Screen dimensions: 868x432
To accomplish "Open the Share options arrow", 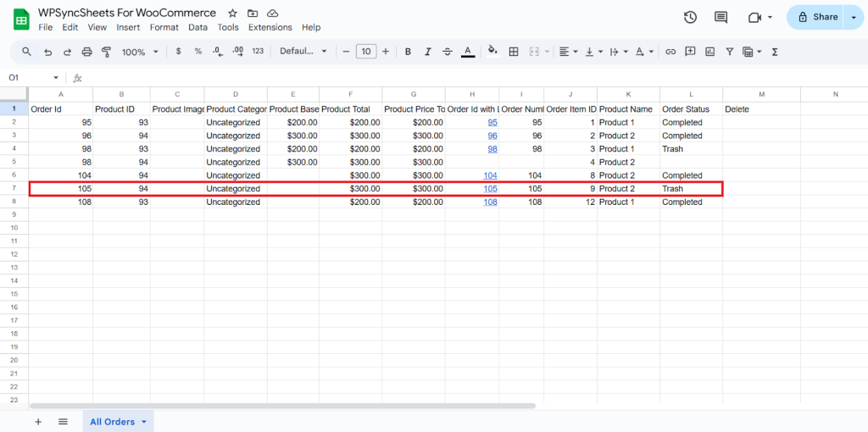I will point(853,18).
